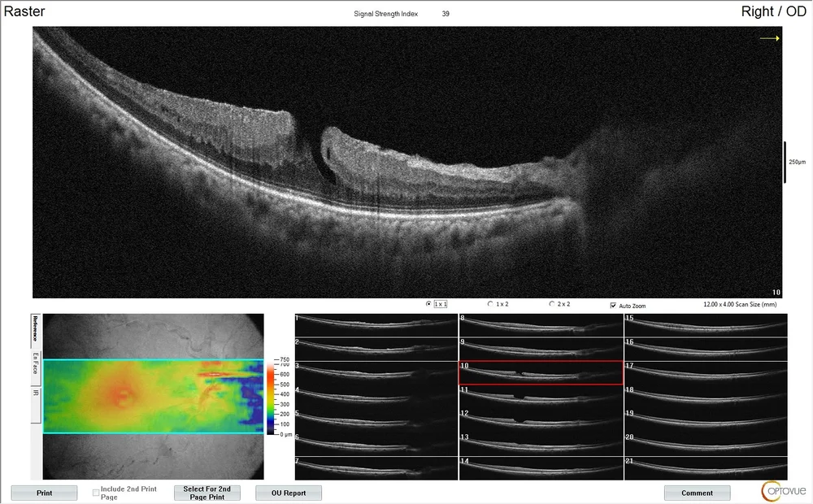Click the yellow scan direction arrow

[771, 37]
